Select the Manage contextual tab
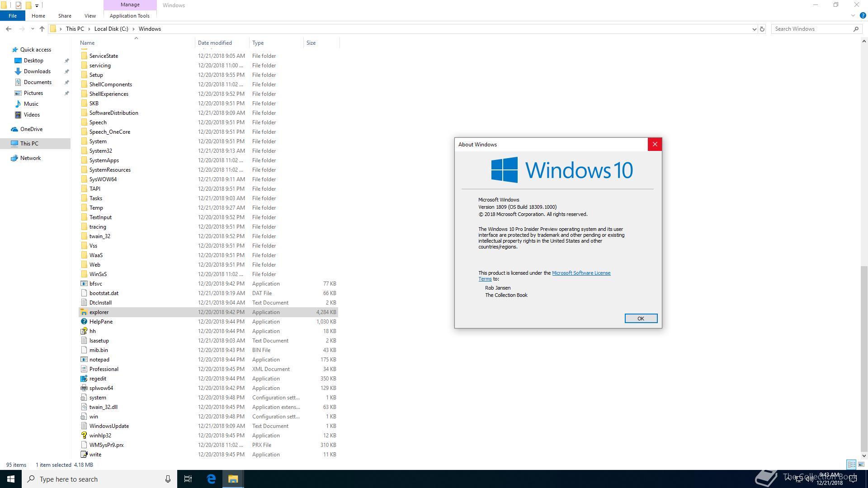This screenshot has width=868, height=488. click(130, 5)
